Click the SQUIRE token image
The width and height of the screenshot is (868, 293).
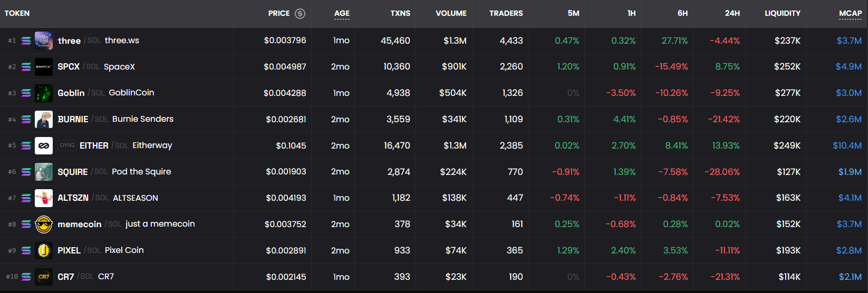[44, 172]
